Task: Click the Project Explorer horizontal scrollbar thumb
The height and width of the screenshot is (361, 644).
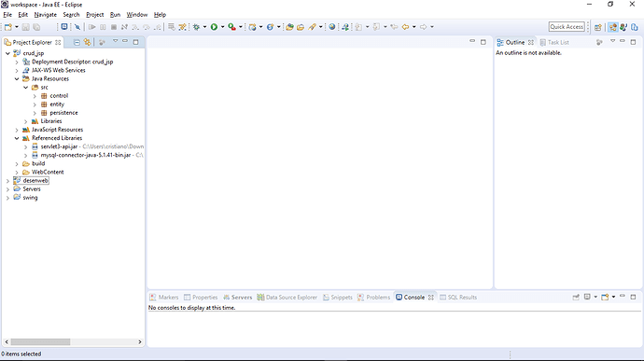Action: [41, 341]
